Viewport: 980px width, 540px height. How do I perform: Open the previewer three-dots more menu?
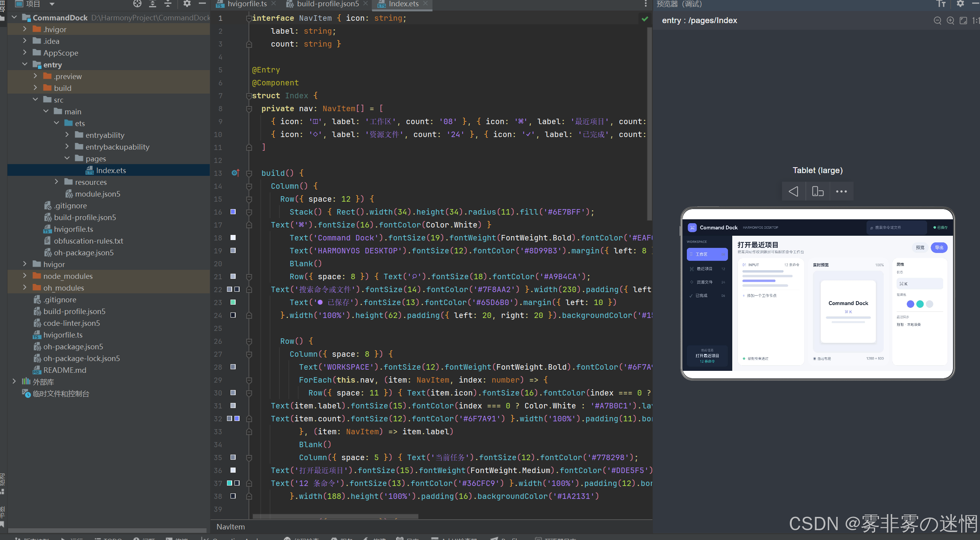point(841,191)
